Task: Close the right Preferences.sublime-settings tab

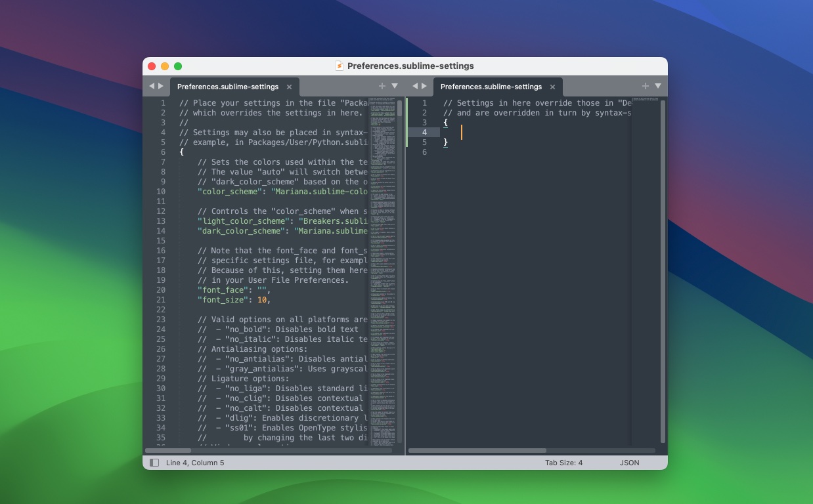Action: [552, 86]
